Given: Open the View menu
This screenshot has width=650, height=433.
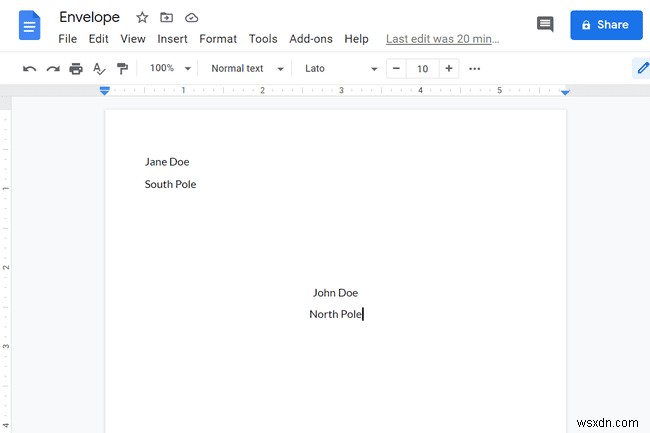Looking at the screenshot, I should [133, 39].
